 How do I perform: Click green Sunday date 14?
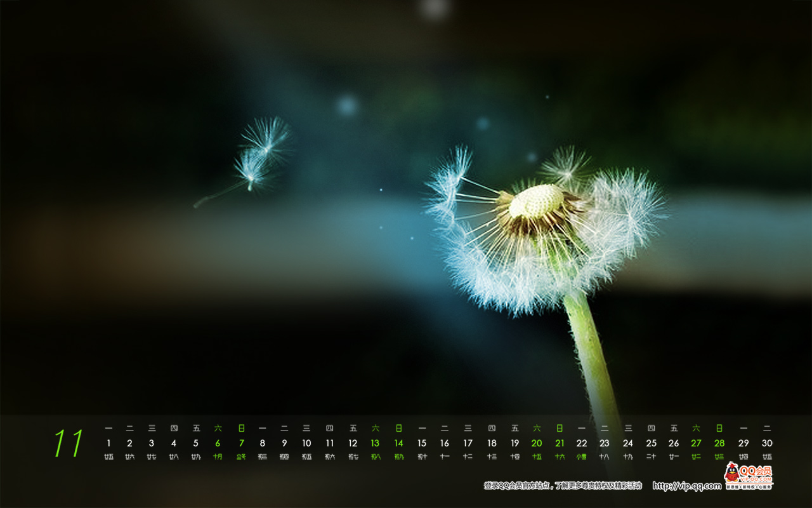(x=398, y=443)
